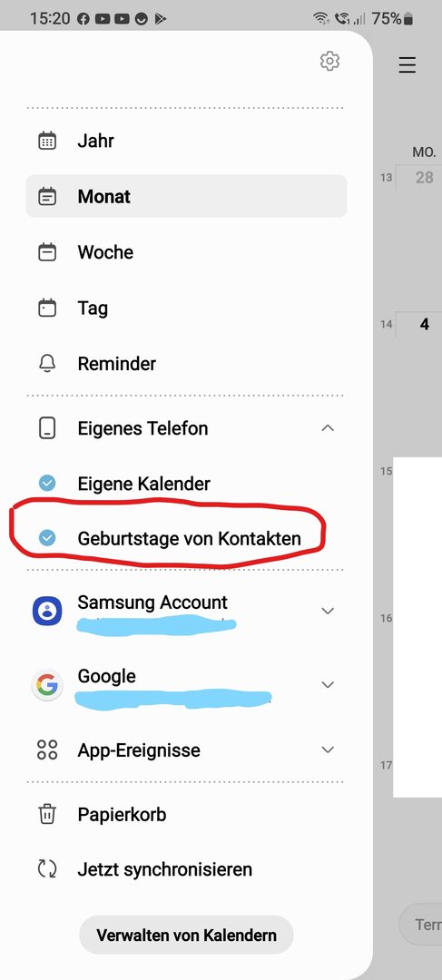
Task: Open Verwalten von Kalendern
Action: 186,935
